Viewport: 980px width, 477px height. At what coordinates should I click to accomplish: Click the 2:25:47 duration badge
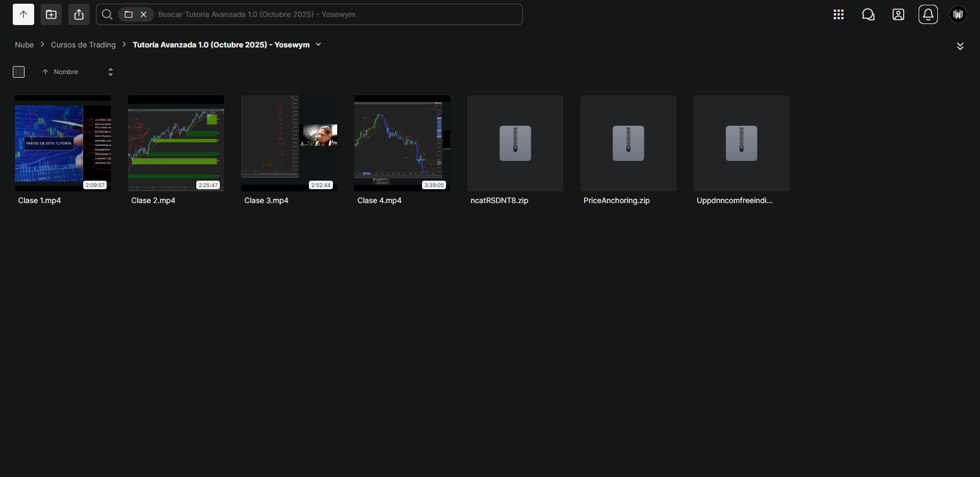coord(208,185)
